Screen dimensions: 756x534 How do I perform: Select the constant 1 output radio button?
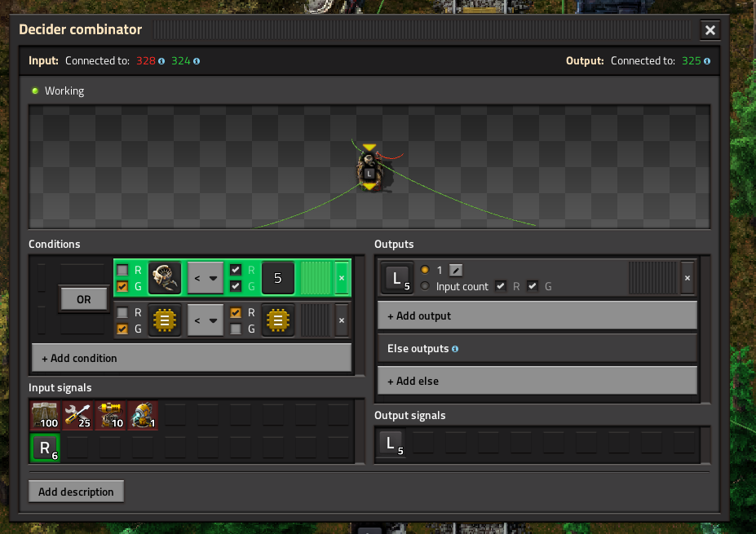(x=425, y=270)
